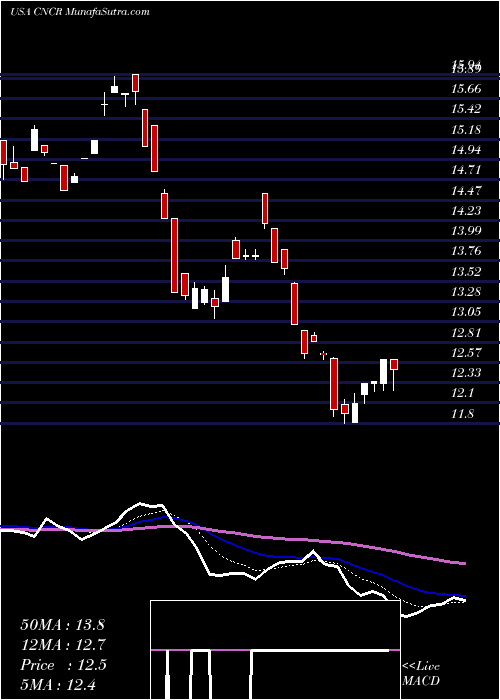Screen dimensions: 500x700
Task: Click the 13.28 price axis label
Action: pyautogui.click(x=466, y=292)
